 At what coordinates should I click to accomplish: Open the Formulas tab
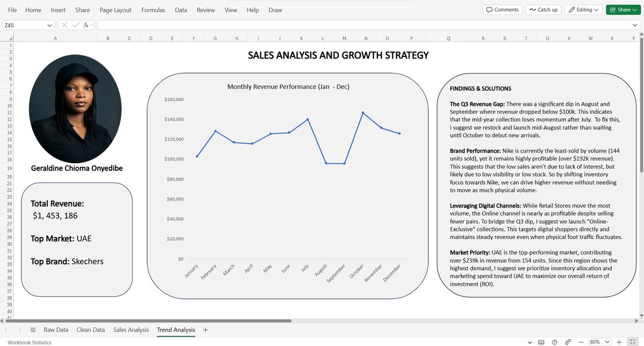coord(153,10)
